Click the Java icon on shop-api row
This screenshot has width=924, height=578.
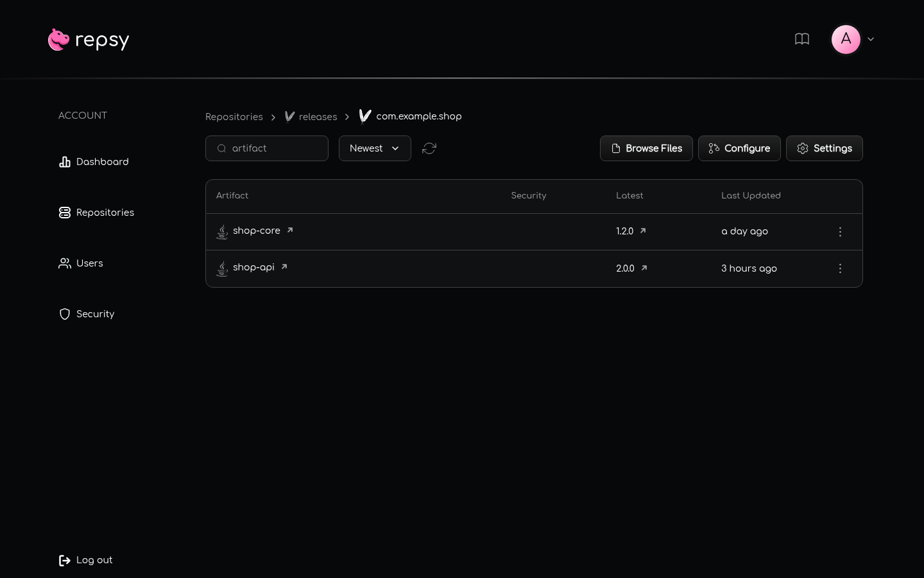pyautogui.click(x=222, y=268)
